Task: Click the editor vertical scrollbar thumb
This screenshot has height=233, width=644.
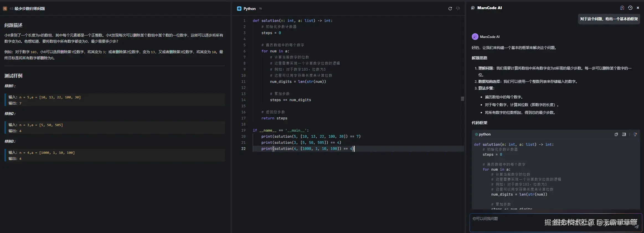Action: 462,99
